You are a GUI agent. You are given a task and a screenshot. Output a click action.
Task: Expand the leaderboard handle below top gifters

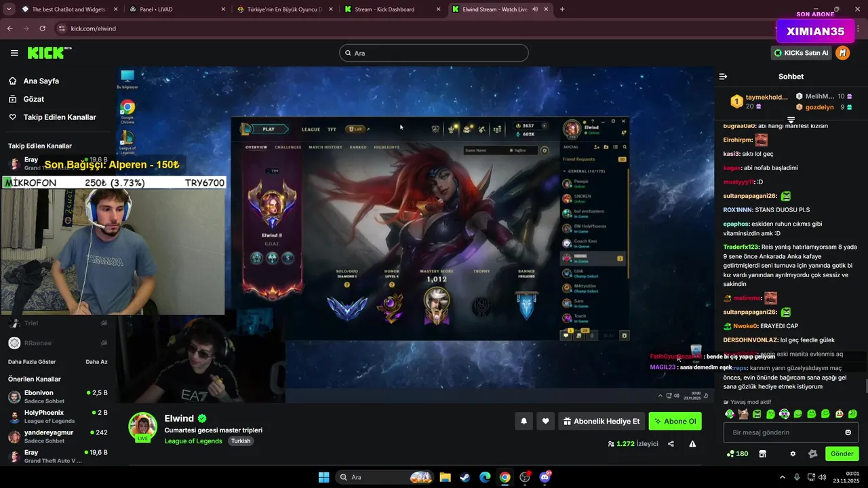[791, 119]
